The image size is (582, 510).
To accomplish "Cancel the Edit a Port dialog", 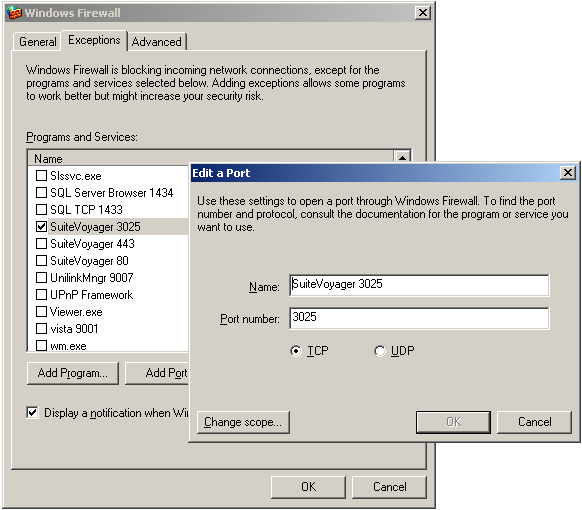I will (x=534, y=422).
